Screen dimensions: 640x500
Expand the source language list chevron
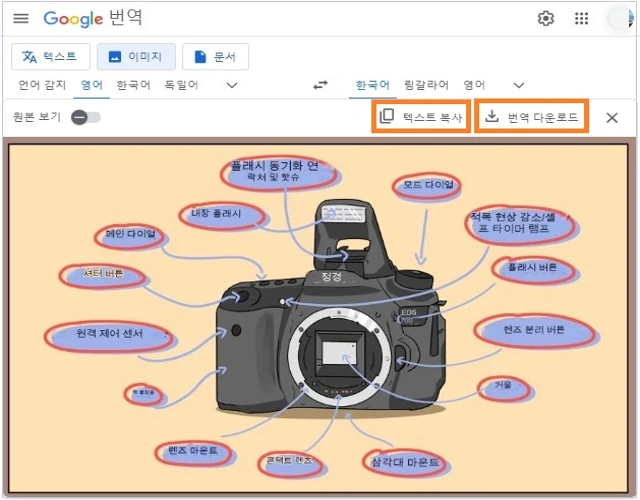(232, 85)
